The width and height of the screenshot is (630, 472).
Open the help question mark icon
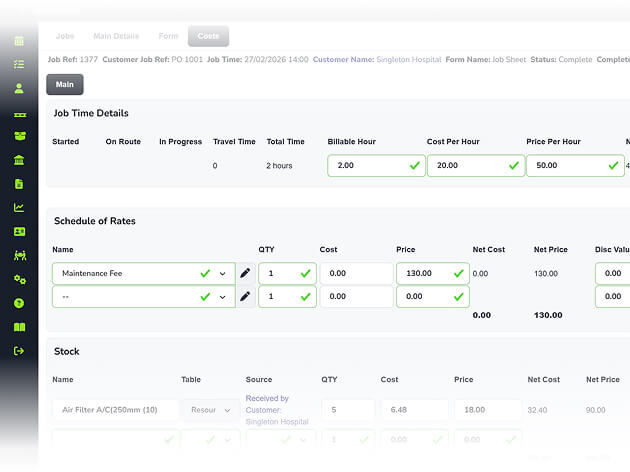point(19,303)
